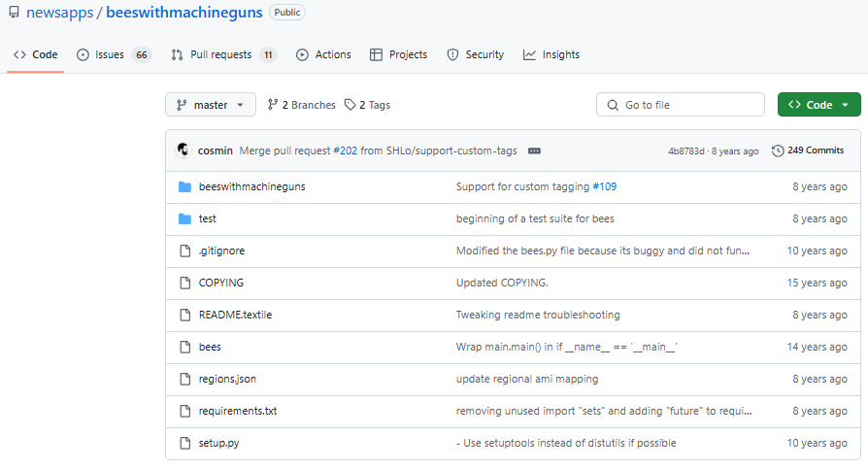Switch to the Issues tab
Image resolution: width=868 pixels, height=468 pixels.
point(114,54)
